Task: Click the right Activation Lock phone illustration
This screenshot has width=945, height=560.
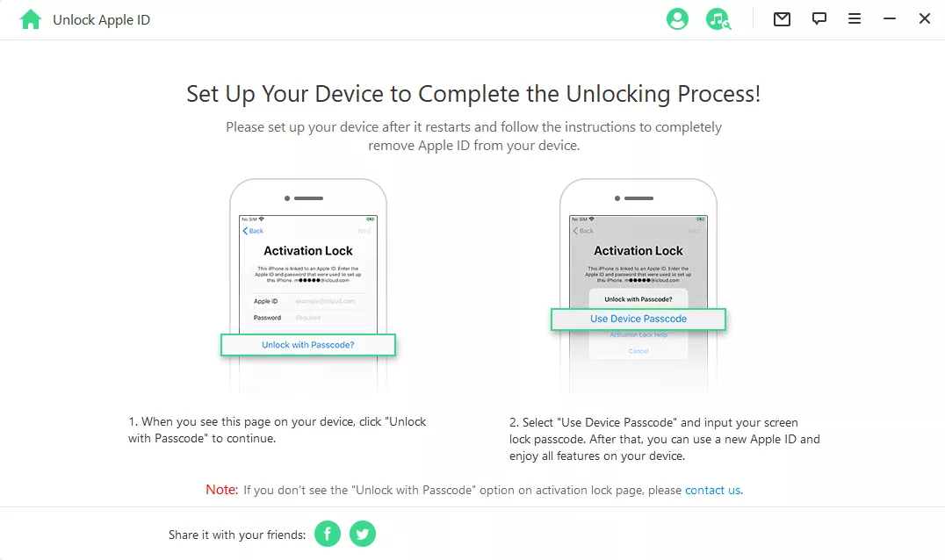Action: [638, 286]
